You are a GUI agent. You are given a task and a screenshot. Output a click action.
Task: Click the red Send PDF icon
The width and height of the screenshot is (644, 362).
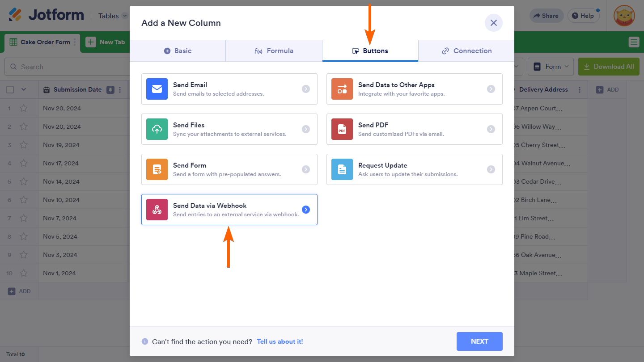tap(342, 129)
